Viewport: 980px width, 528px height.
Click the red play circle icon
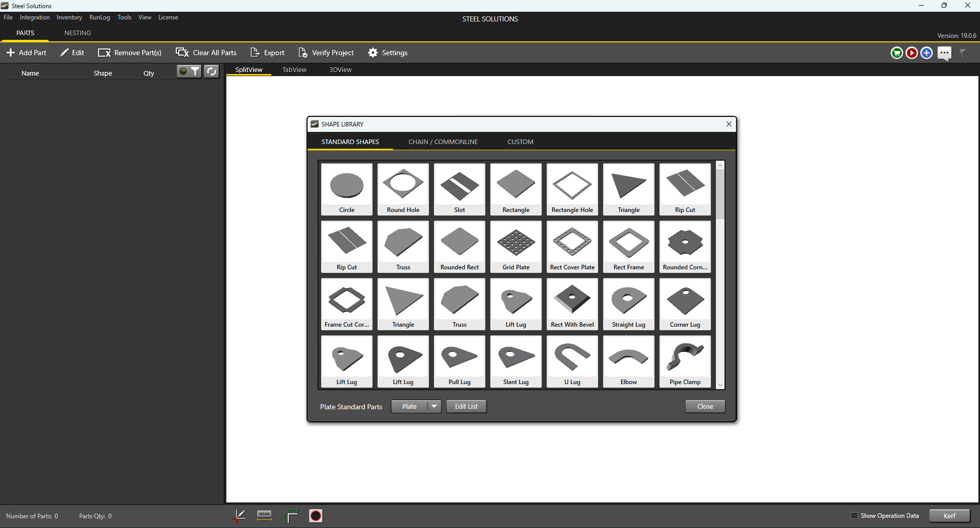pos(912,53)
